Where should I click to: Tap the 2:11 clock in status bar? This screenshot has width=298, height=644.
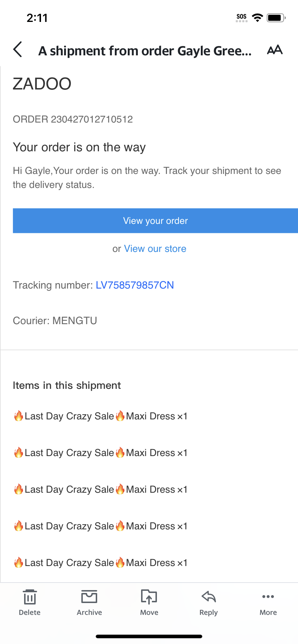click(37, 18)
